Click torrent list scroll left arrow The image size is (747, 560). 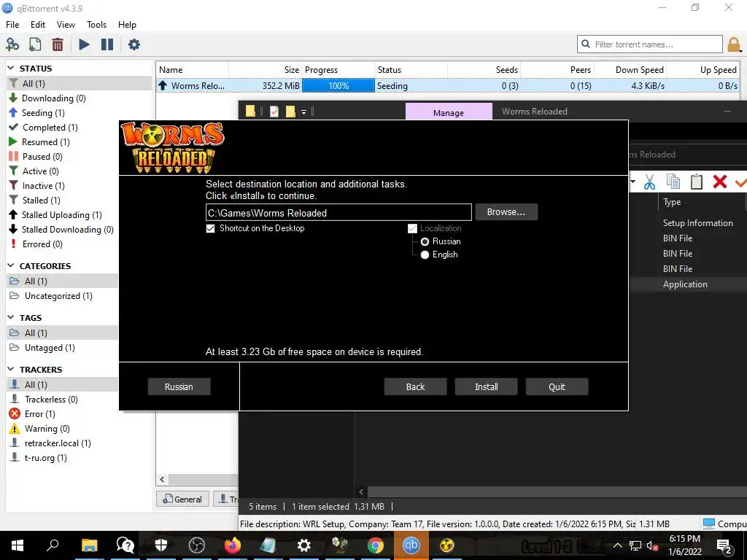coord(162,480)
